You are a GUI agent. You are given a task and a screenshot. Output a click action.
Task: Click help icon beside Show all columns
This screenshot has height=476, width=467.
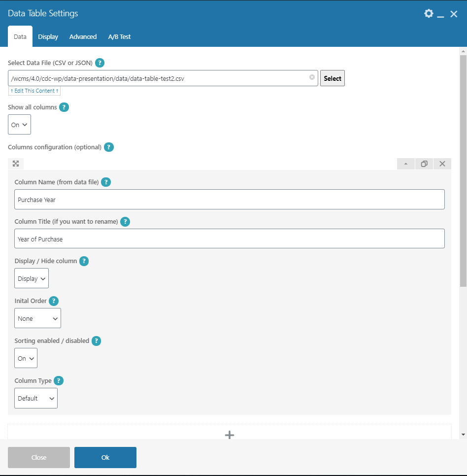[x=64, y=107]
